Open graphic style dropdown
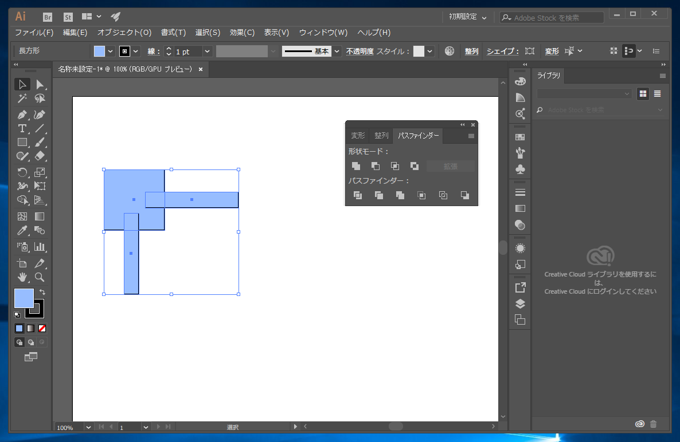The height and width of the screenshot is (442, 680). click(x=429, y=51)
